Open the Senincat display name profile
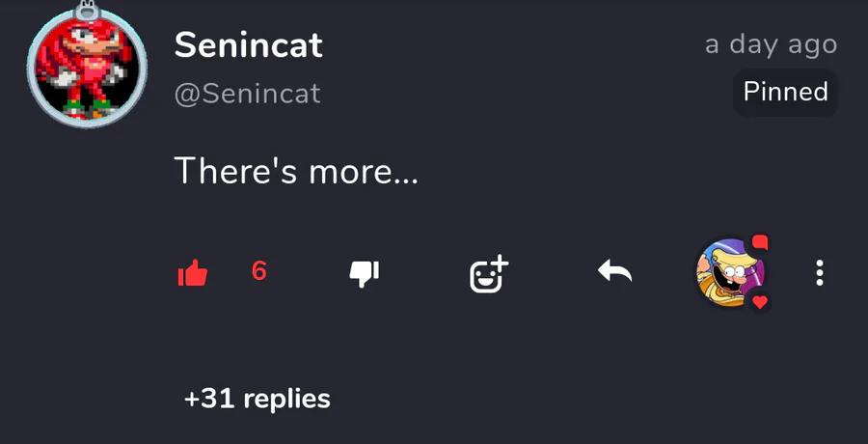 248,44
